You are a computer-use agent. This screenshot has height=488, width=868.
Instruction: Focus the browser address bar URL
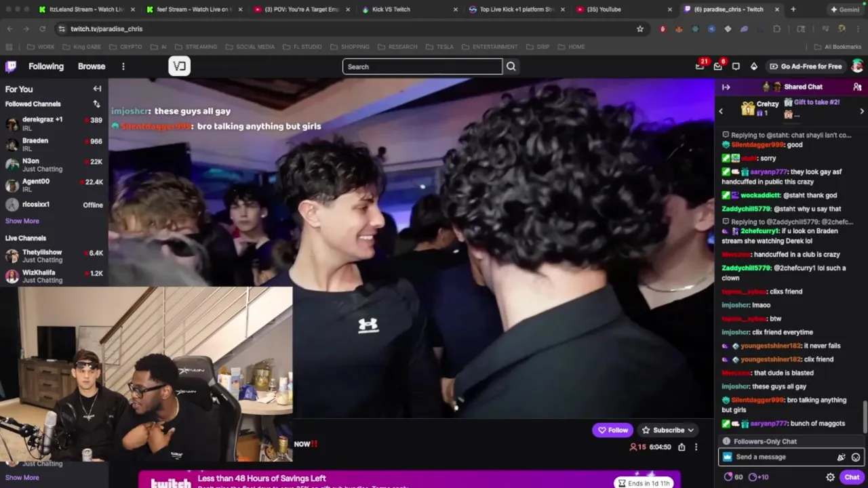pos(106,29)
